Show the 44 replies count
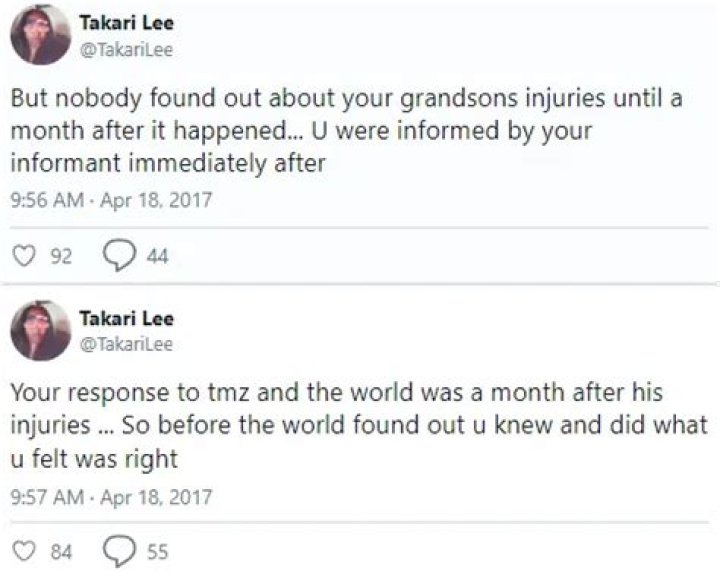The image size is (720, 574). pyautogui.click(x=157, y=258)
